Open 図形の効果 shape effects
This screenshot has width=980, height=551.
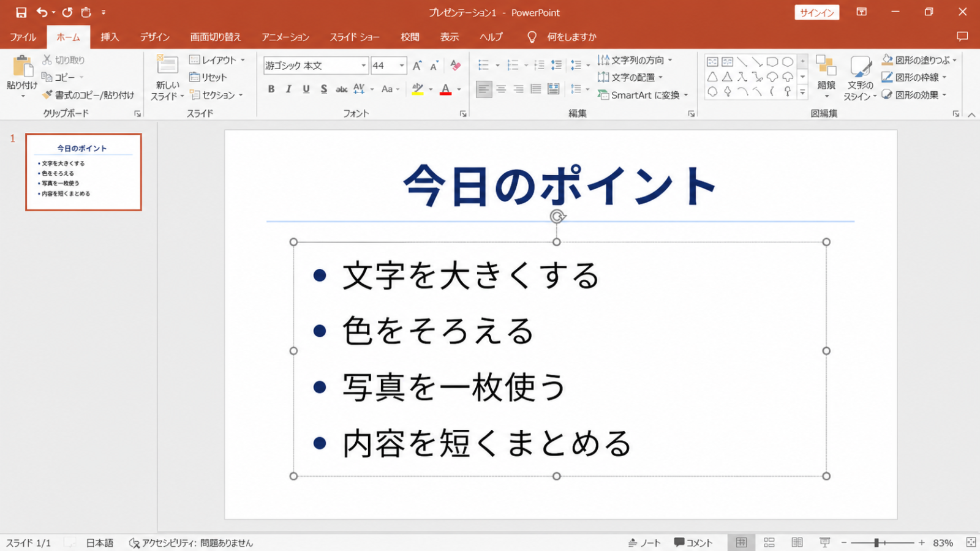click(x=914, y=95)
